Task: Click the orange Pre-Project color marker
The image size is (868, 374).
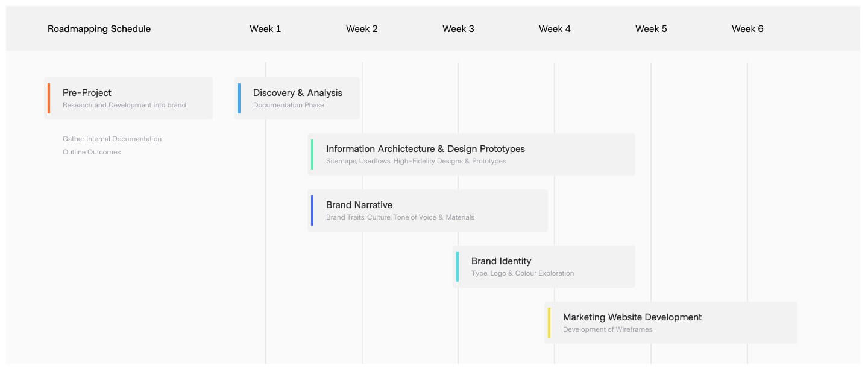Action: 49,98
